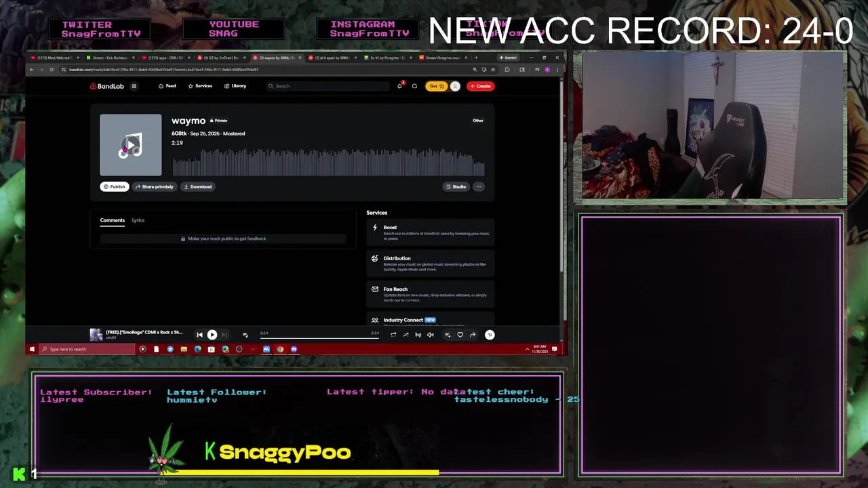Play waymo track from cover art
The width and height of the screenshot is (868, 488).
click(131, 145)
